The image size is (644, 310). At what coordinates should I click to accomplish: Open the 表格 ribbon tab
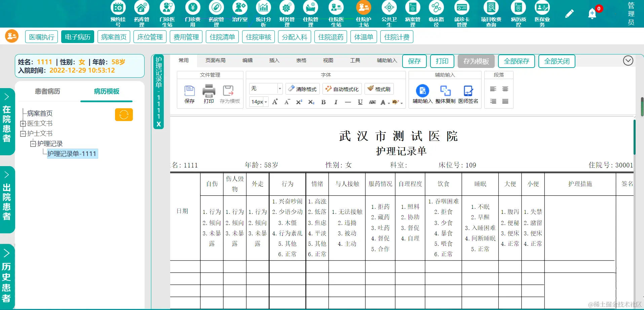coord(301,60)
